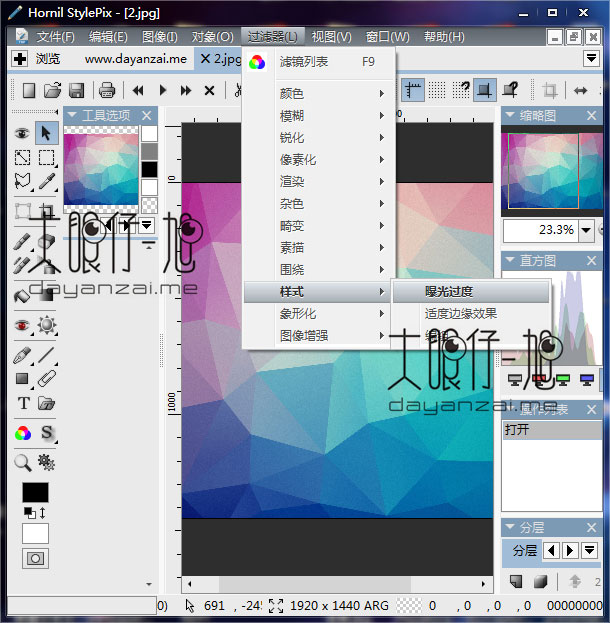
Task: Select the Red-eye removal tool
Action: tap(22, 326)
